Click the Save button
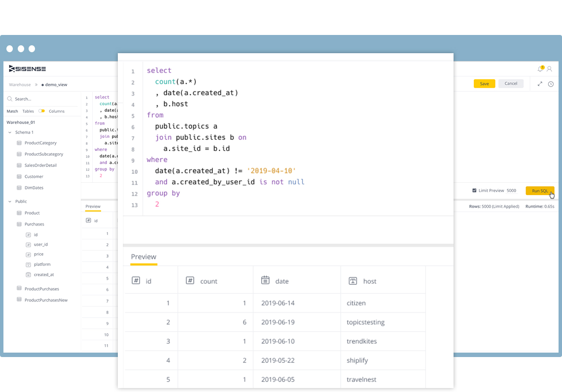This screenshot has height=392, width=562. pos(484,84)
